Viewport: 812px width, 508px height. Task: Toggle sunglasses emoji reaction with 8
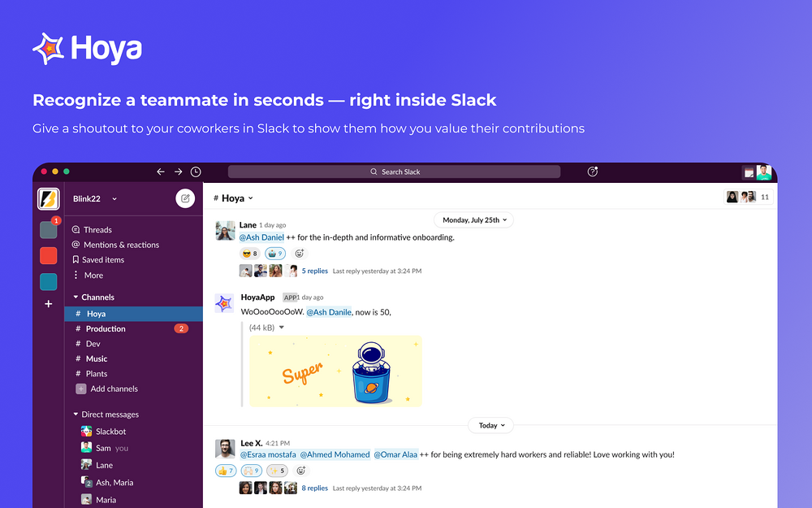click(249, 254)
